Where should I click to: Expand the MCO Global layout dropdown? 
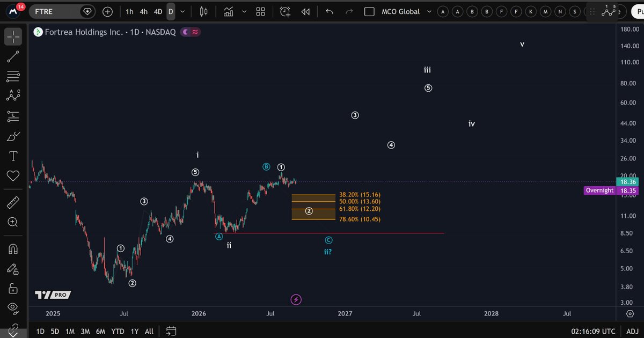pos(429,11)
